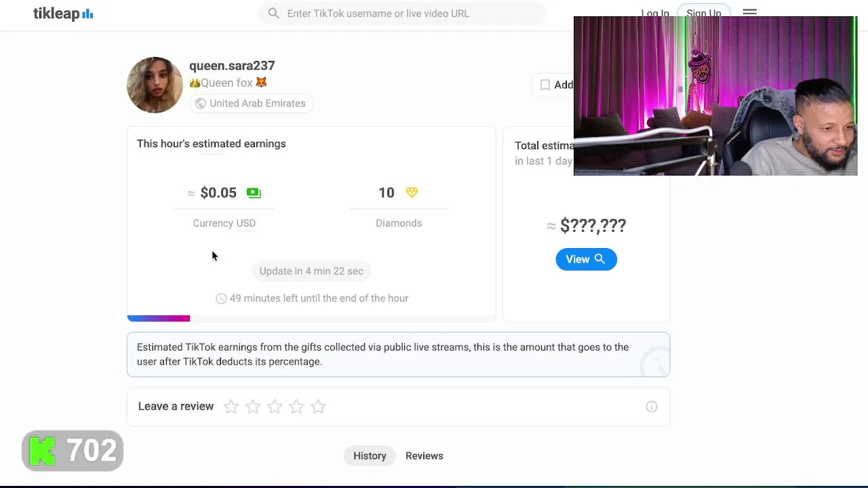Click the Log In link
868x488 pixels.
(x=654, y=13)
